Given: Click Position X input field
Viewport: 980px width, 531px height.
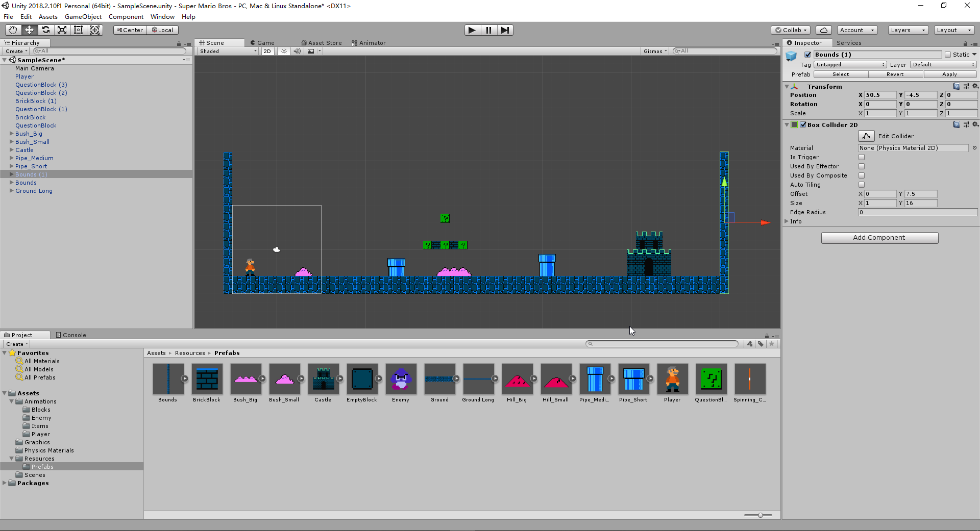Looking at the screenshot, I should (x=880, y=95).
